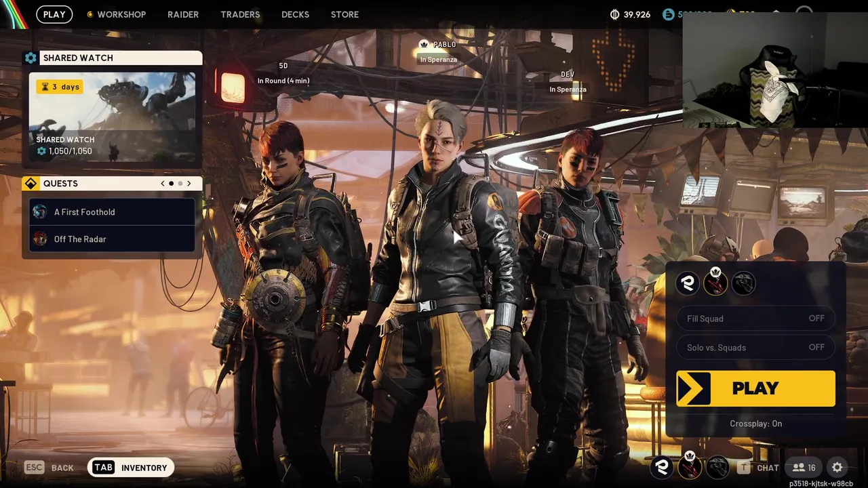Click the coin currency icon beside 39,926

pos(615,14)
